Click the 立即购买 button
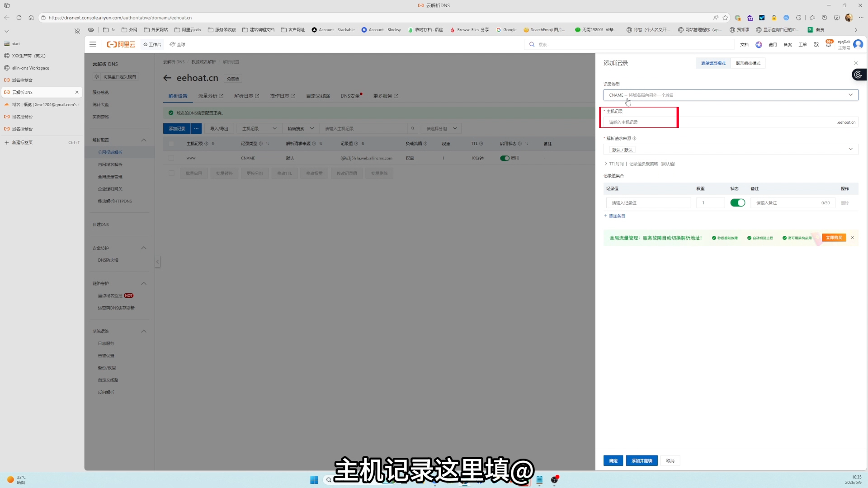 tap(834, 238)
